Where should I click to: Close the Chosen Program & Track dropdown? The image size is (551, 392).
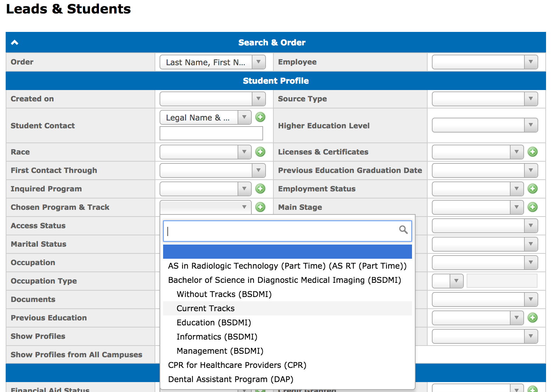pyautogui.click(x=206, y=207)
